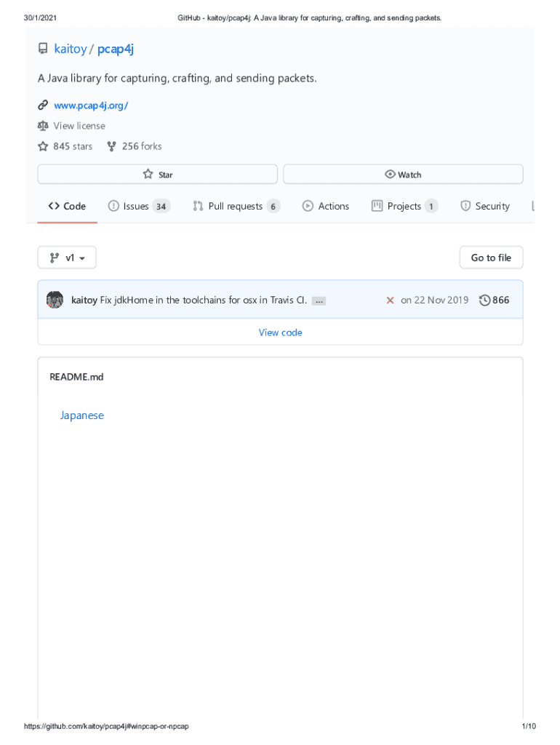Image resolution: width=560 pixels, height=745 pixels.
Task: Click kaitoy's avatar image
Action: [x=55, y=300]
